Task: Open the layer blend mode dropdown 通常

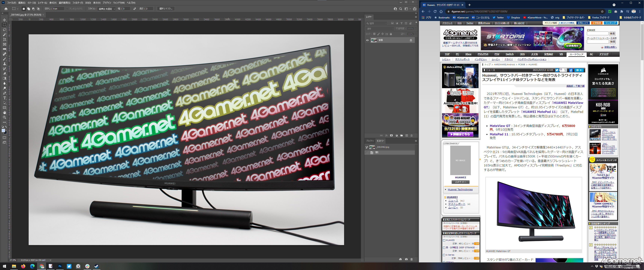Action: 379,28
